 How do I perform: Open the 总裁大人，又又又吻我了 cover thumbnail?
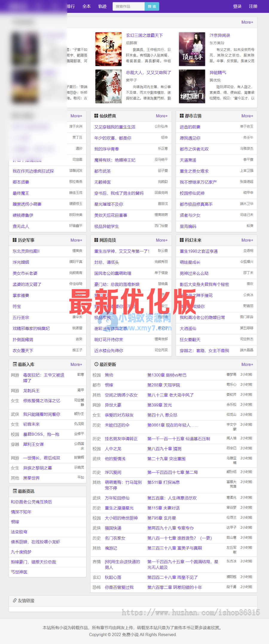108,86
